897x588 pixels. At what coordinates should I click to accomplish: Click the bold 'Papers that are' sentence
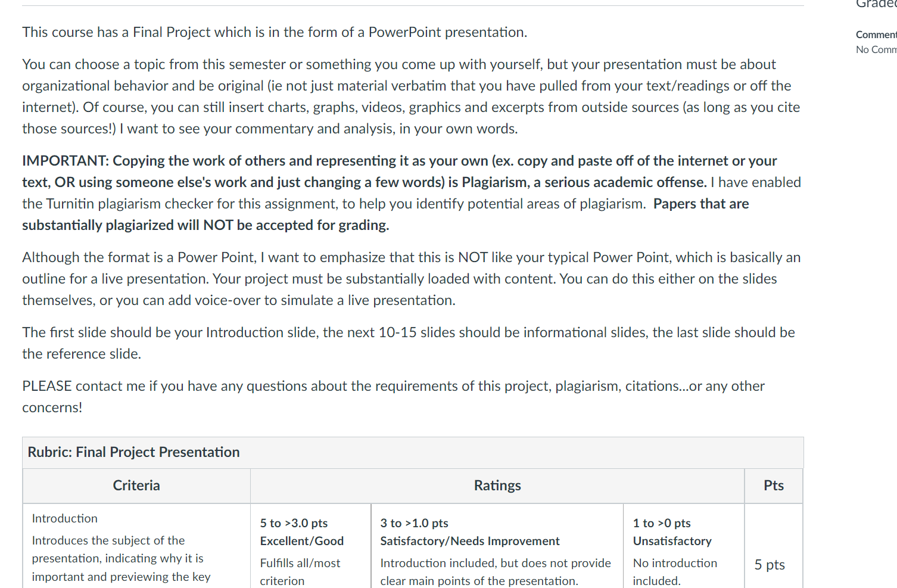pyautogui.click(x=385, y=214)
